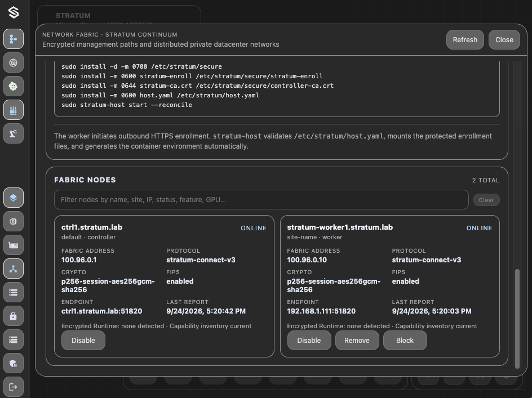Screen dimensions: 532x398
Task: Click the 'default · controller' subtitle
Action: (x=88, y=238)
